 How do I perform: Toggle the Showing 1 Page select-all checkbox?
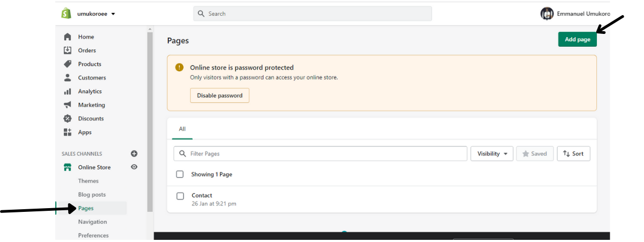180,175
